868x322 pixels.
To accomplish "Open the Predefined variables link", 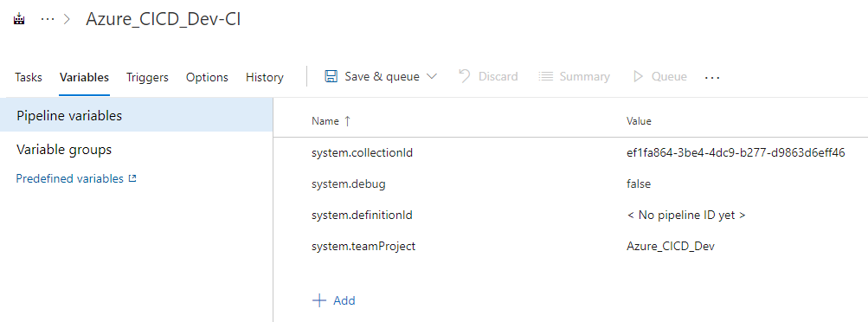I will 70,178.
